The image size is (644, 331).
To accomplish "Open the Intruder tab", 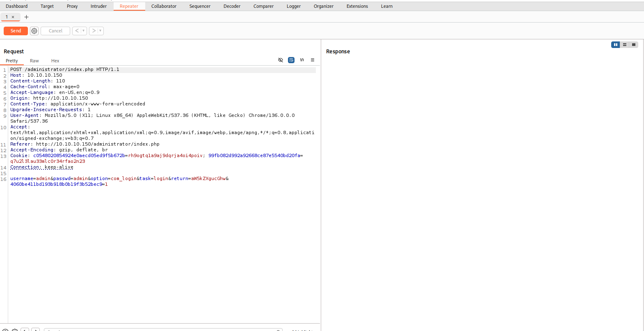I will click(98, 6).
